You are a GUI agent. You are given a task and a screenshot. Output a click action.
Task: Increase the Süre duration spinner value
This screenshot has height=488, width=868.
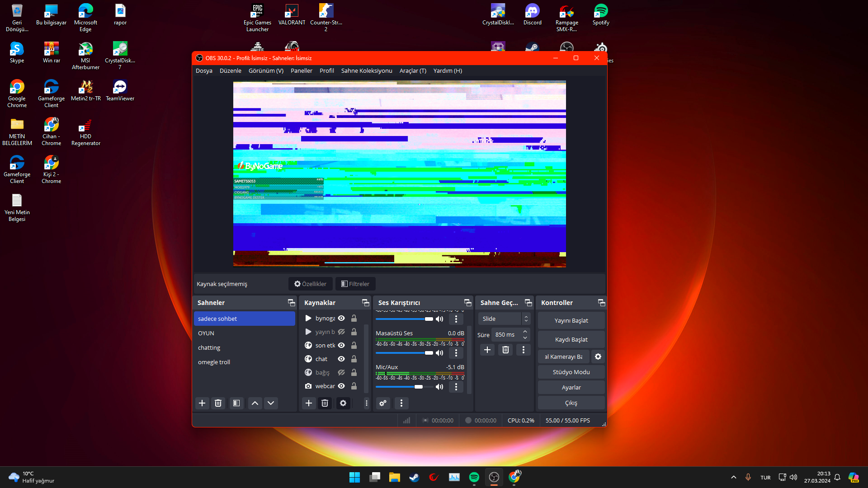point(525,332)
